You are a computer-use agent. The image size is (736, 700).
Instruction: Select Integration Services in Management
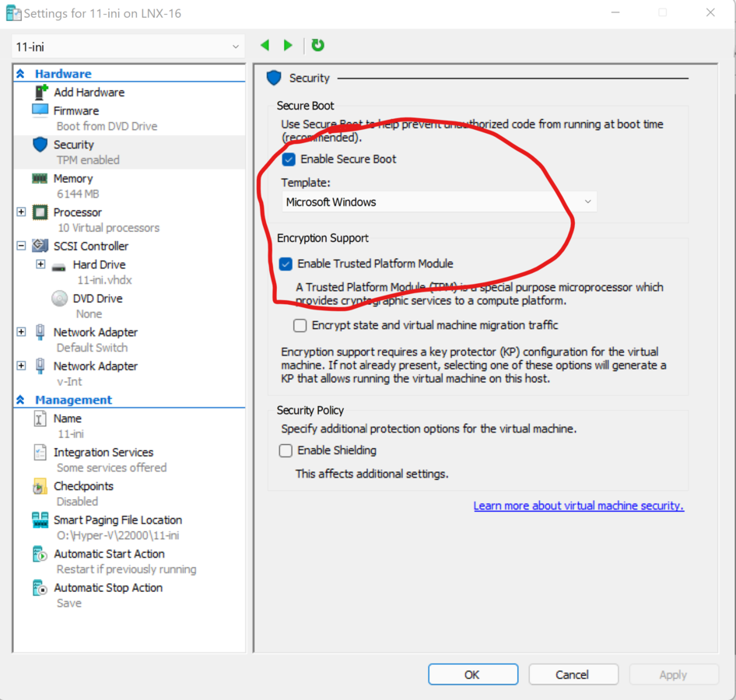point(103,453)
